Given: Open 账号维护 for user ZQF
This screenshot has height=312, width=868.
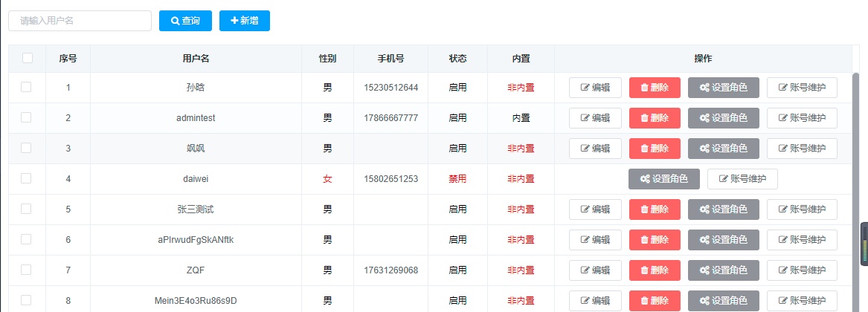Looking at the screenshot, I should 802,270.
